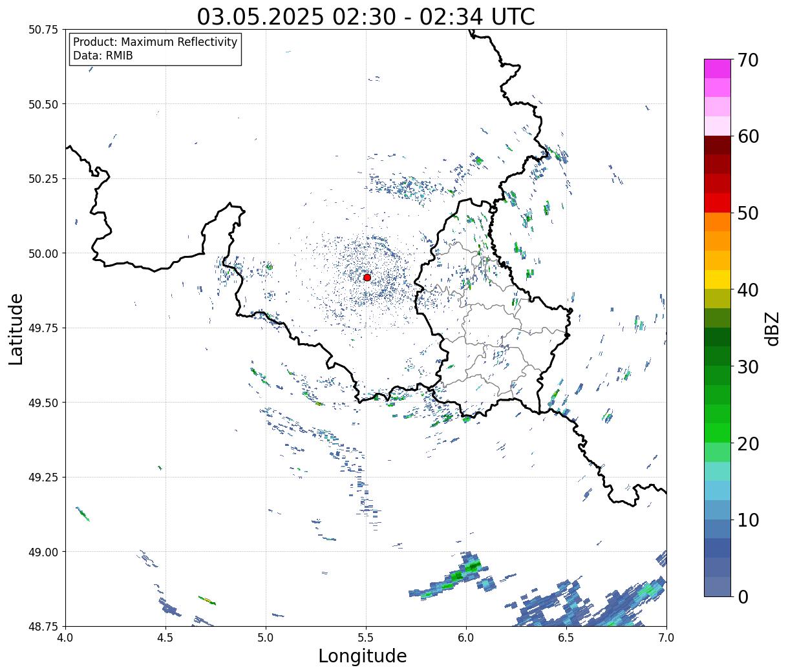
Task: Click the dBZ colorbar axis label
Action: [772, 328]
